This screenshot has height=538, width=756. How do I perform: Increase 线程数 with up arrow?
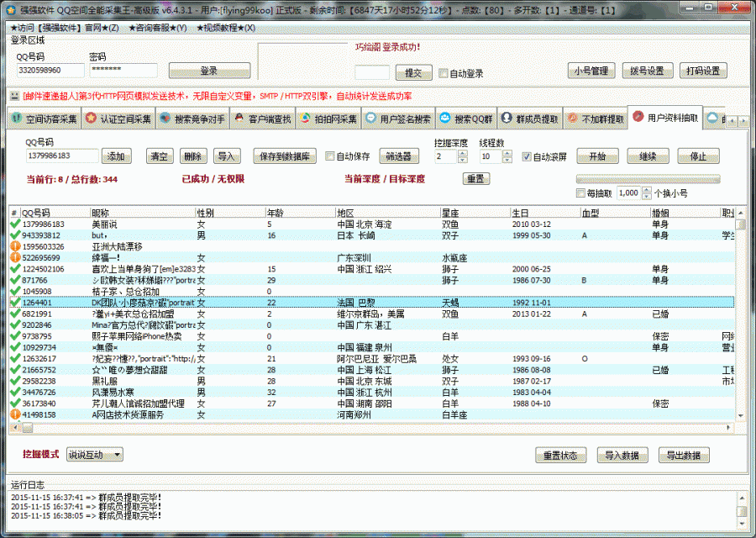pyautogui.click(x=507, y=153)
